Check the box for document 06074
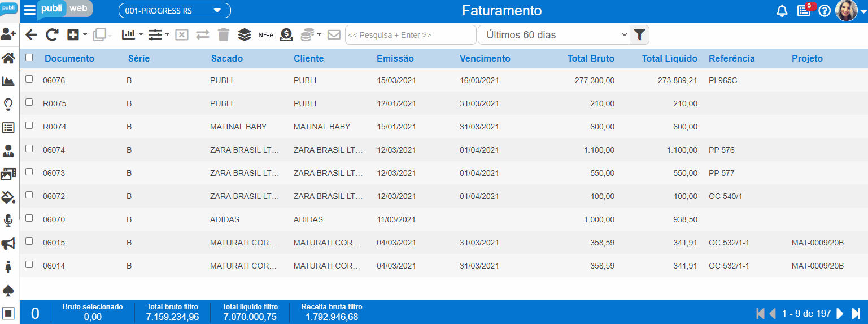 coord(29,149)
